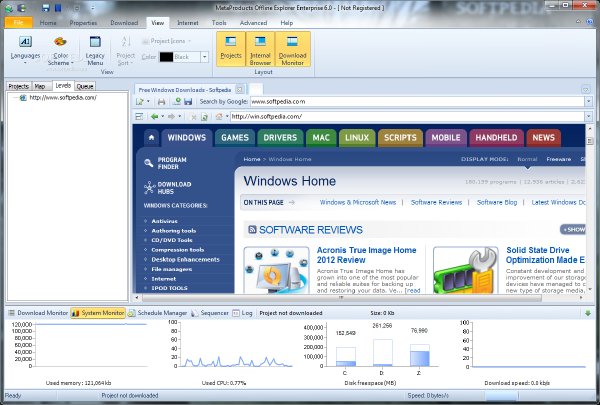Viewport: 600px width, 405px height.
Task: Open the Languages menu button
Action: 25,50
